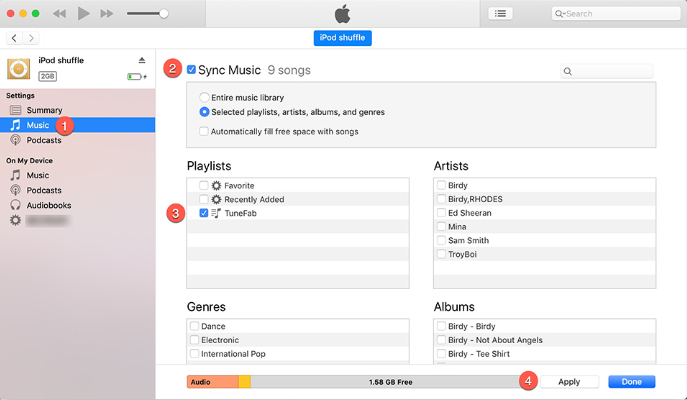The image size is (687, 400).
Task: Check the Recently Added playlist
Action: click(x=204, y=199)
